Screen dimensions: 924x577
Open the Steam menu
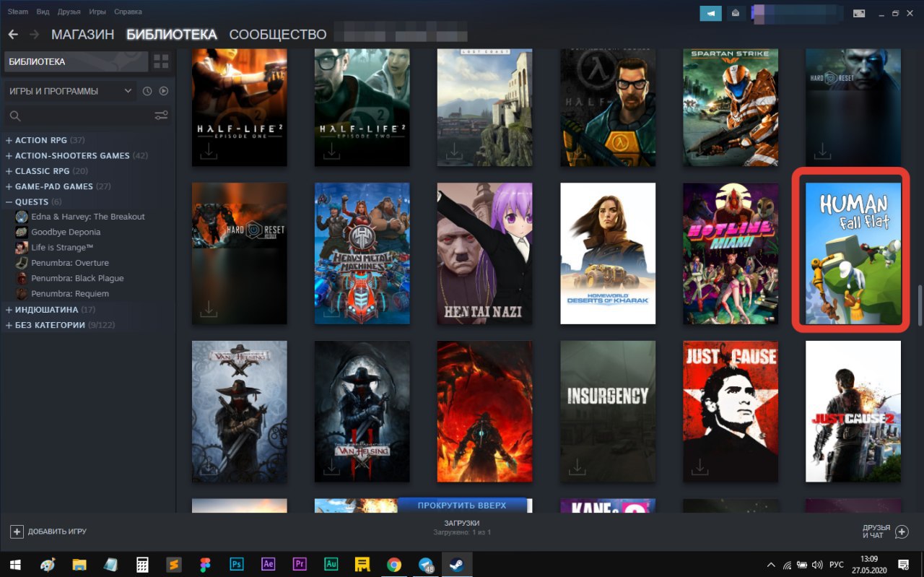[18, 12]
